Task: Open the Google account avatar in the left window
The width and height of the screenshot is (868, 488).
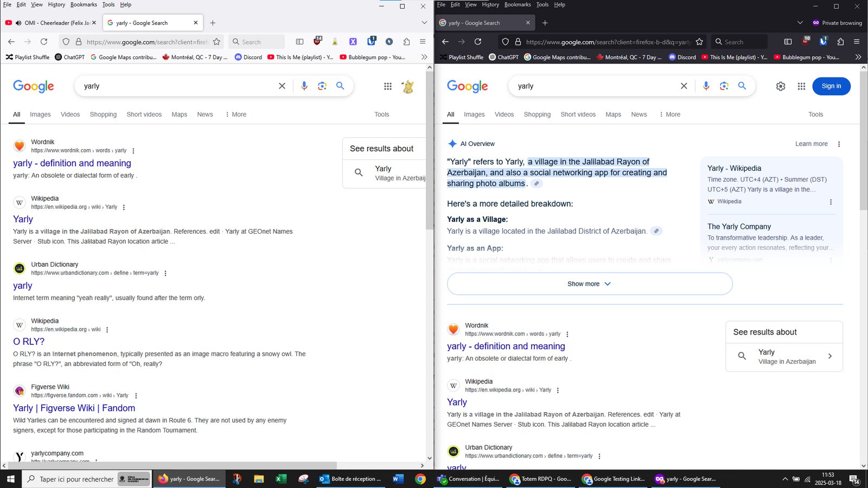Action: coord(408,86)
